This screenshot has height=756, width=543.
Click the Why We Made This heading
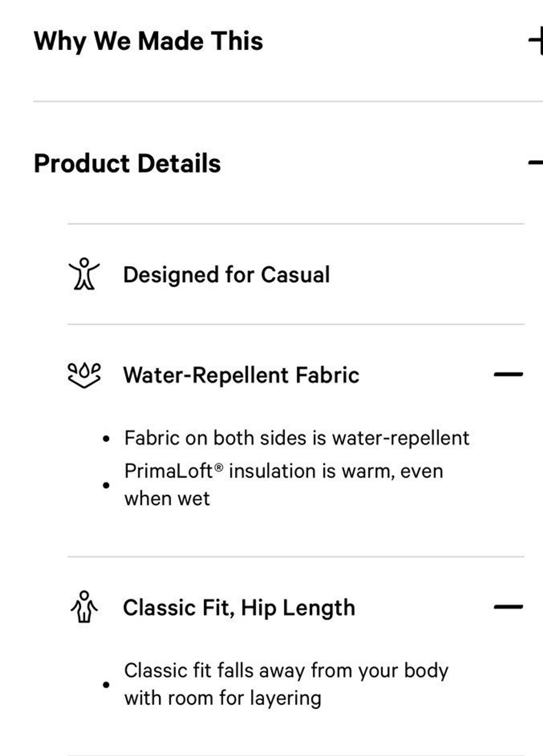(148, 41)
